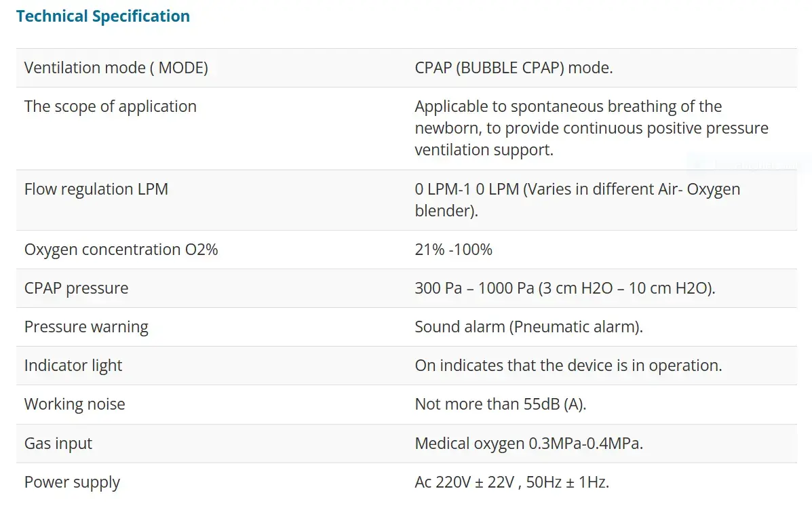Select the Pressure warning label

[x=86, y=327]
